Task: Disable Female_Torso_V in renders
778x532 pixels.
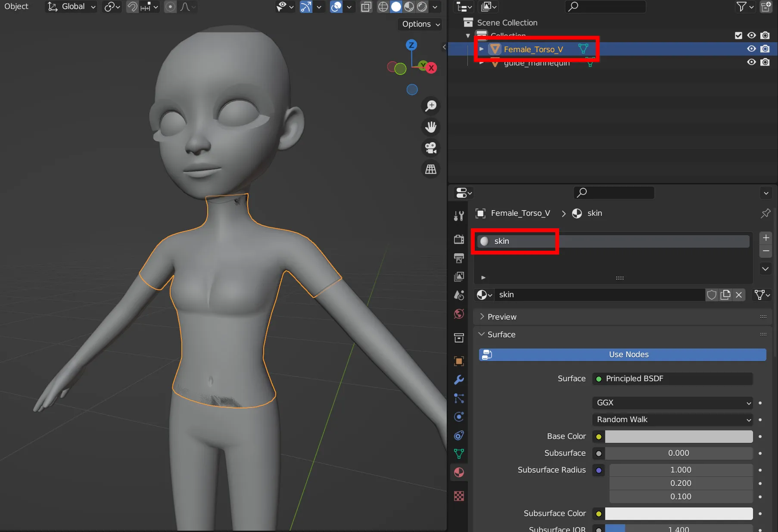Action: (x=765, y=49)
